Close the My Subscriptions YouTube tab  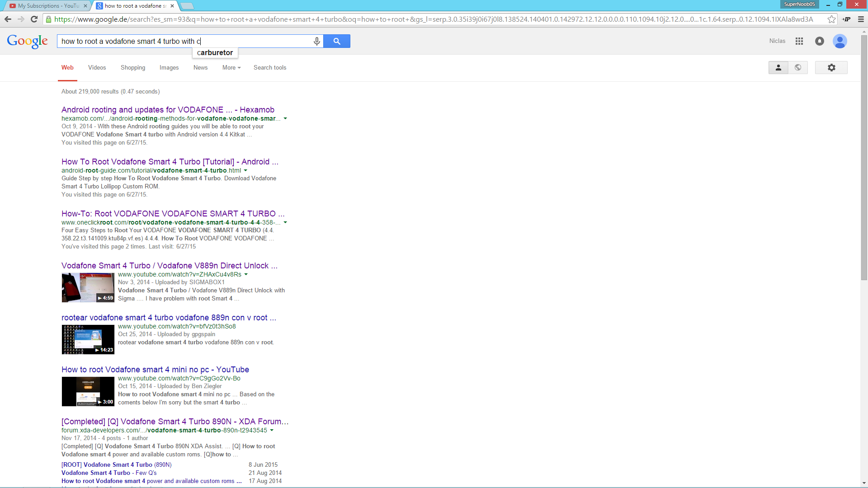pyautogui.click(x=85, y=6)
